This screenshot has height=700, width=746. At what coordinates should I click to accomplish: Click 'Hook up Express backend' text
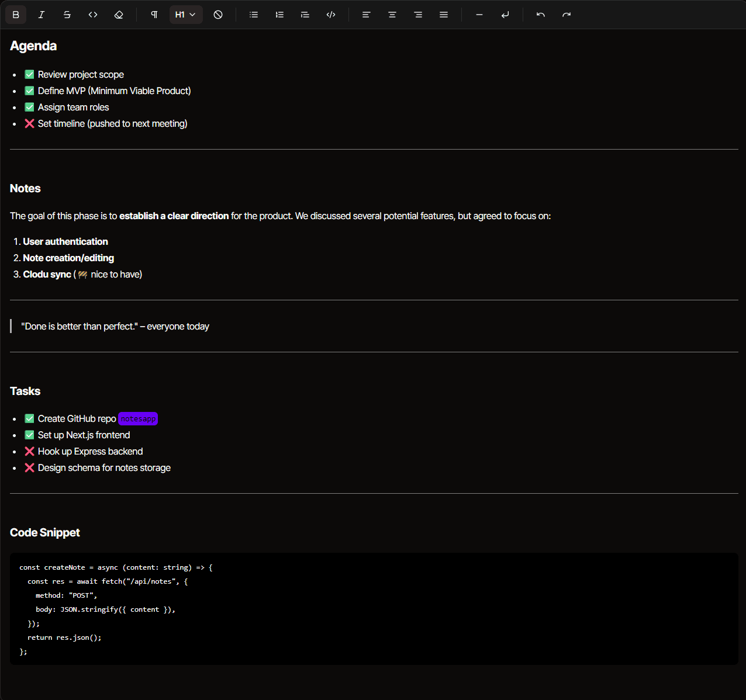pos(91,451)
